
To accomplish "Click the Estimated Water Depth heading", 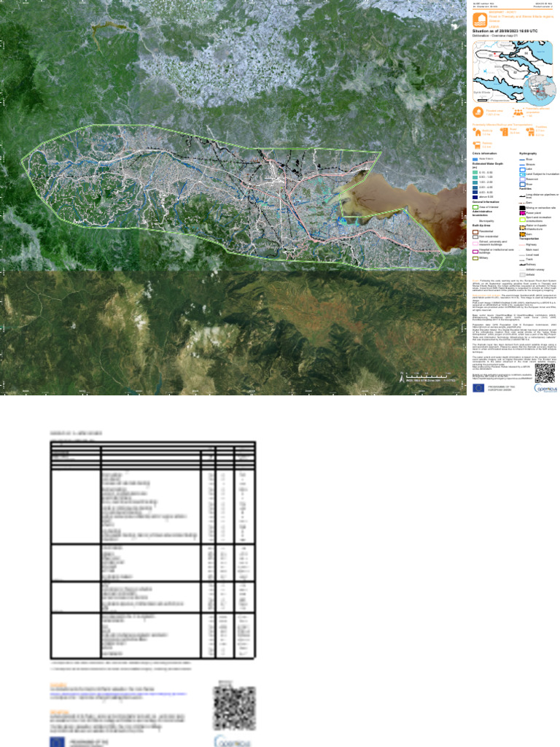I will coord(488,164).
